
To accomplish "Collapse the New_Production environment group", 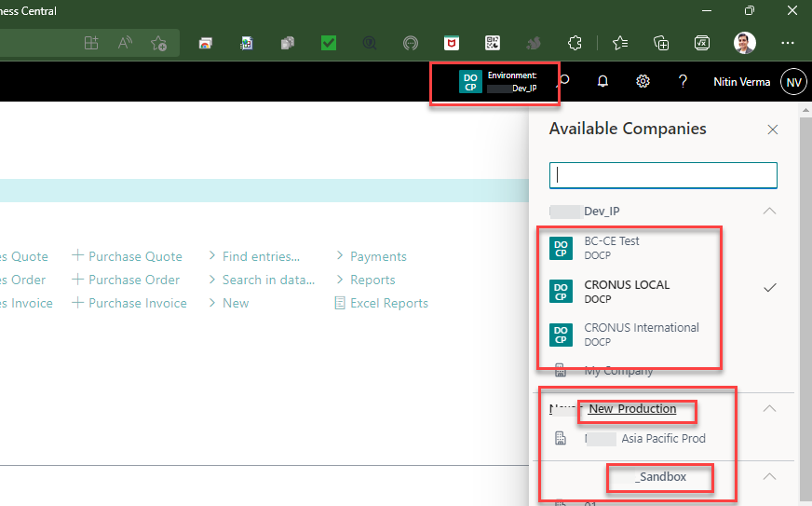I will [x=769, y=408].
